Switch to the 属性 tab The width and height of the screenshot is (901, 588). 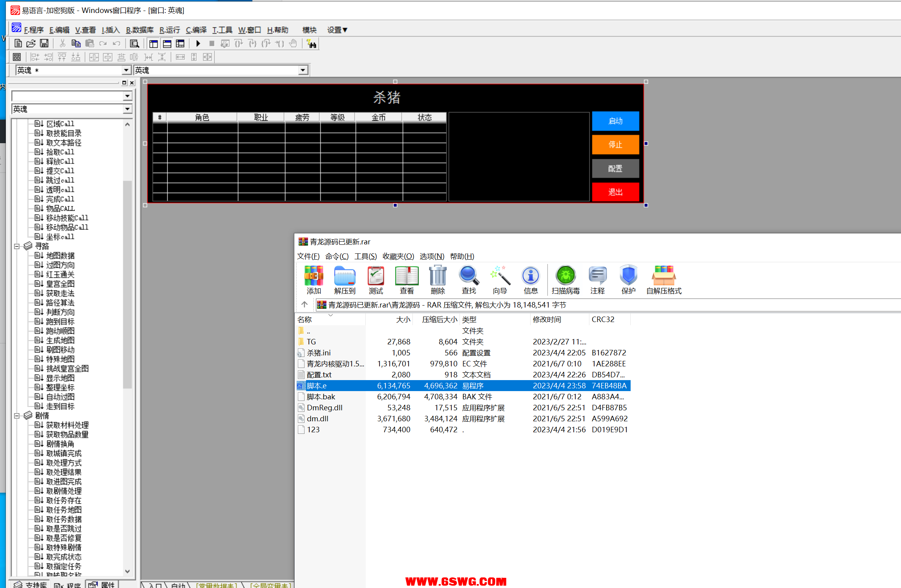[x=103, y=584]
